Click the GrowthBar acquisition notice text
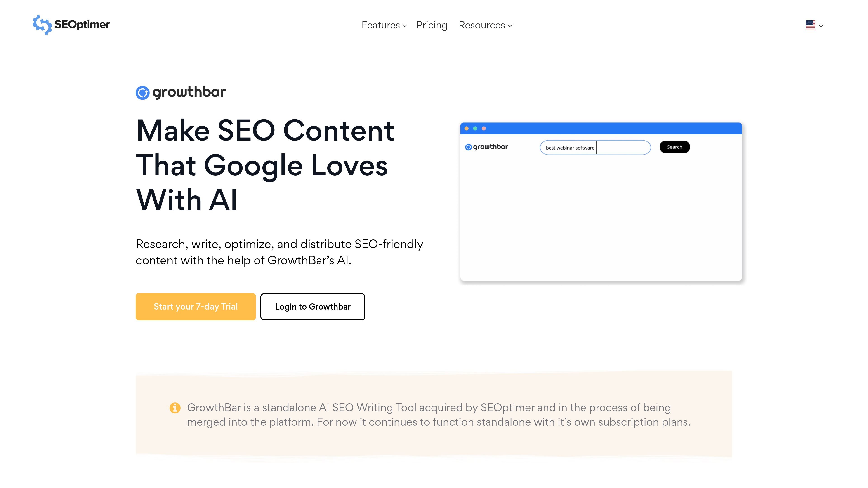 439,415
